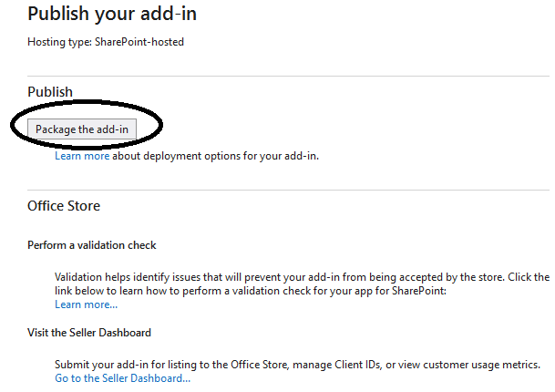The image size is (555, 392).
Task: Click the validation description first line
Action: tap(302, 277)
